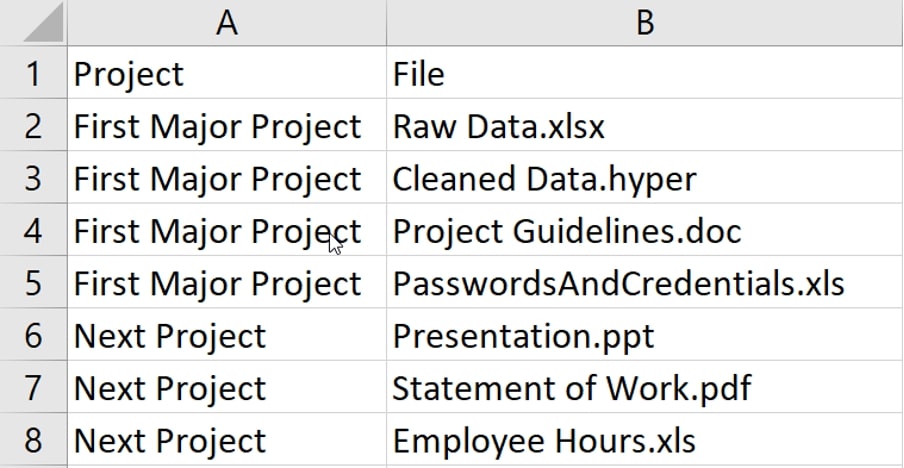Select row 5 header

click(x=33, y=282)
